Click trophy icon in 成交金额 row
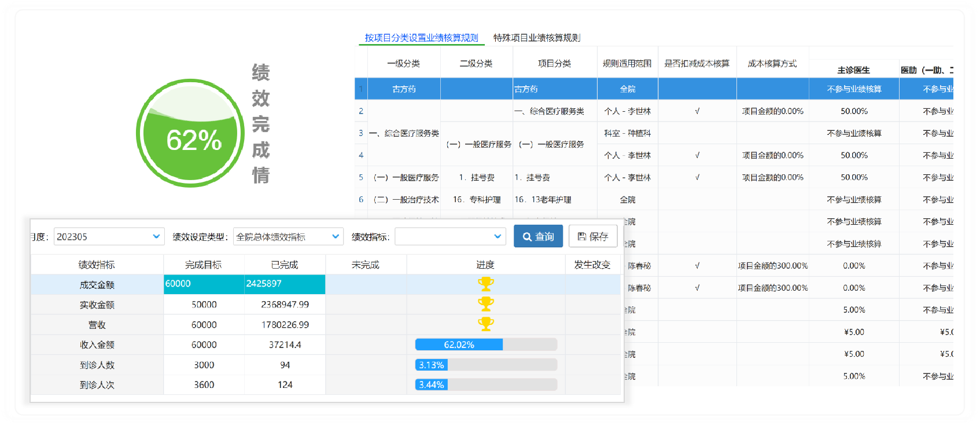This screenshot has width=980, height=425. [x=485, y=284]
